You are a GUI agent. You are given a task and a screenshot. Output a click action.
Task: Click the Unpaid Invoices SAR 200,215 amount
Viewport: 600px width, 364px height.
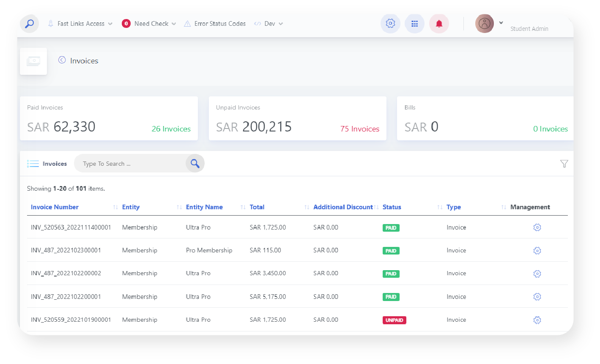254,127
